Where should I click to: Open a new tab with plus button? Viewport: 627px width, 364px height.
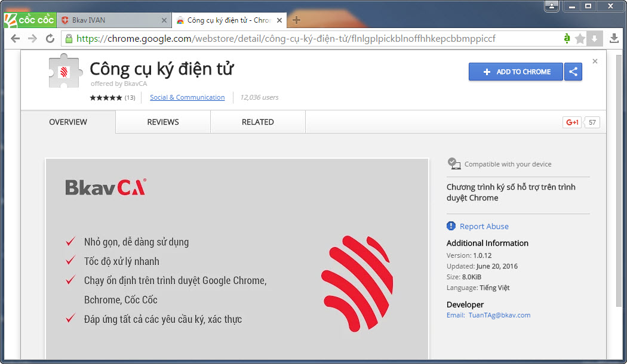(296, 20)
